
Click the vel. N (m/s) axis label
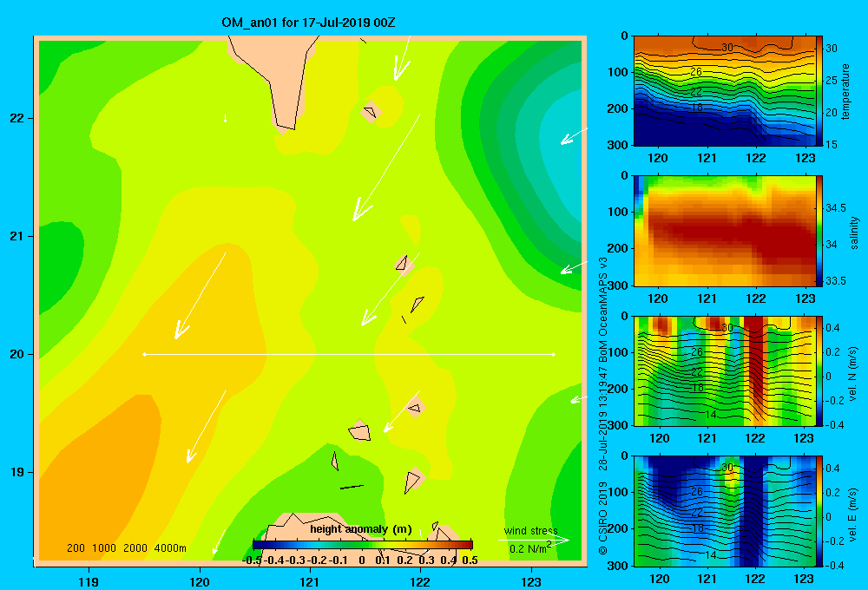[x=853, y=374]
